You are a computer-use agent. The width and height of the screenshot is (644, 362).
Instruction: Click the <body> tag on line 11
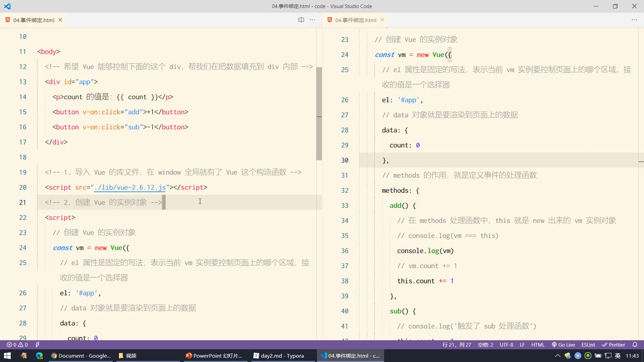tap(49, 52)
